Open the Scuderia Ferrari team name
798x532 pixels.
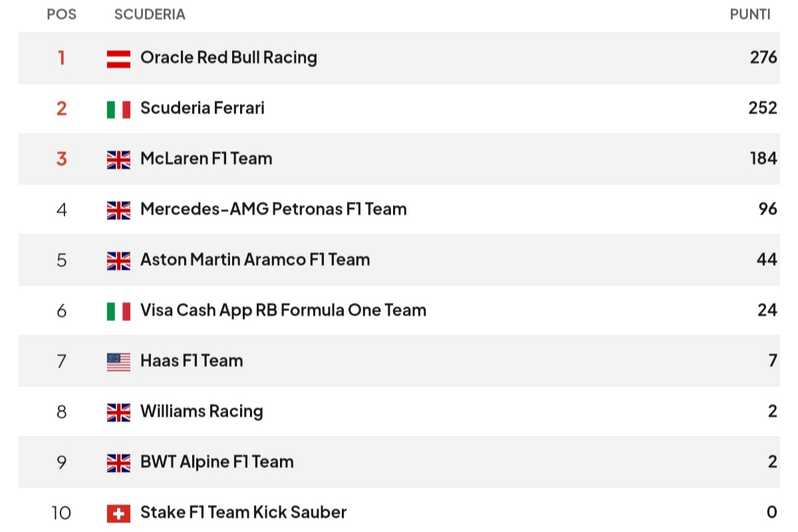(202, 108)
